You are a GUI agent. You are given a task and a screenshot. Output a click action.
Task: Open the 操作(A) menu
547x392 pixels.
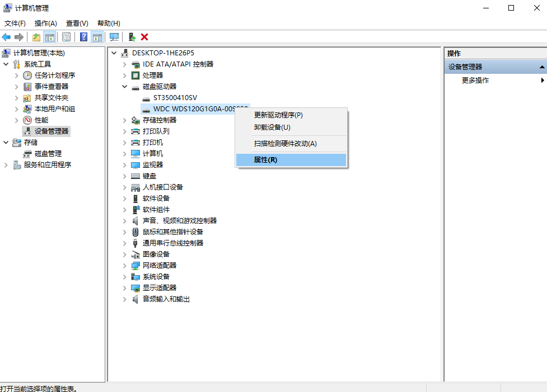click(x=45, y=23)
